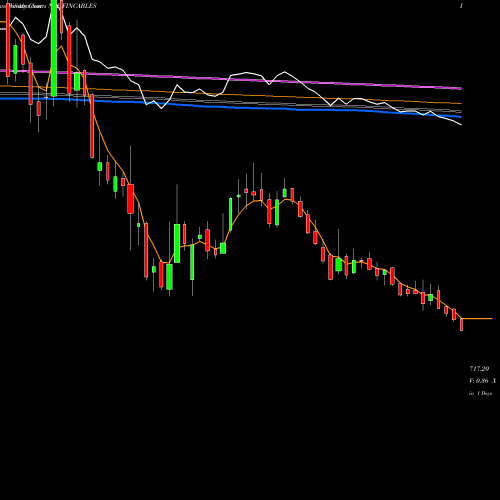Click the flat orange line past the last candle

point(477,319)
